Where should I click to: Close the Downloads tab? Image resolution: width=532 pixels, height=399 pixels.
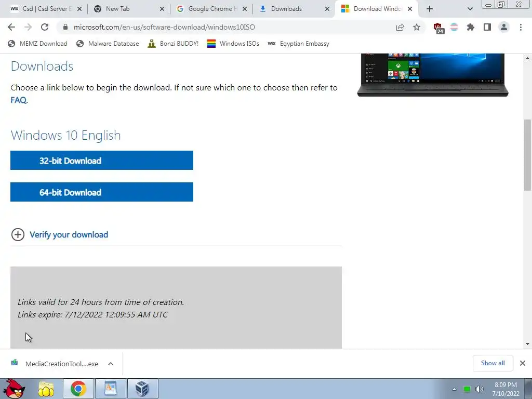coord(327,9)
